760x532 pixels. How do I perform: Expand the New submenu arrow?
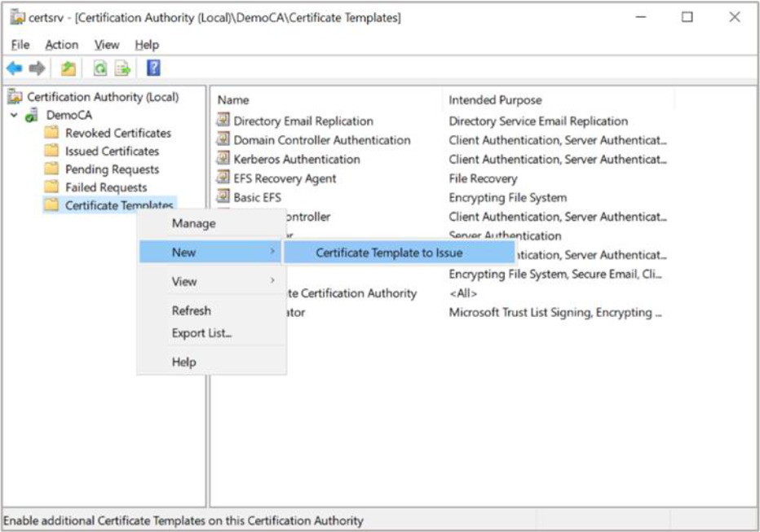[x=272, y=253]
